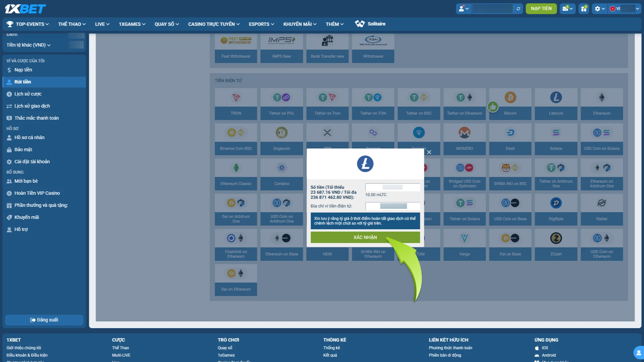Expand the KHUYẾN MÃI menu

[x=300, y=24]
